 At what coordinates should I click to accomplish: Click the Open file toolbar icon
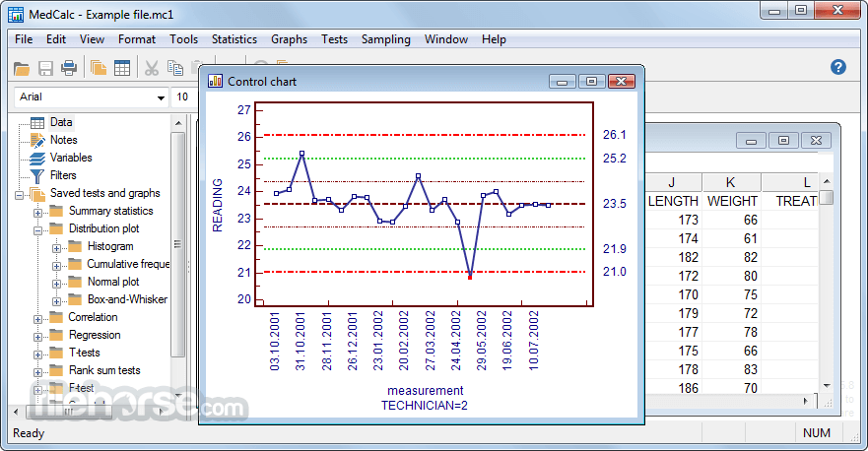[22, 69]
